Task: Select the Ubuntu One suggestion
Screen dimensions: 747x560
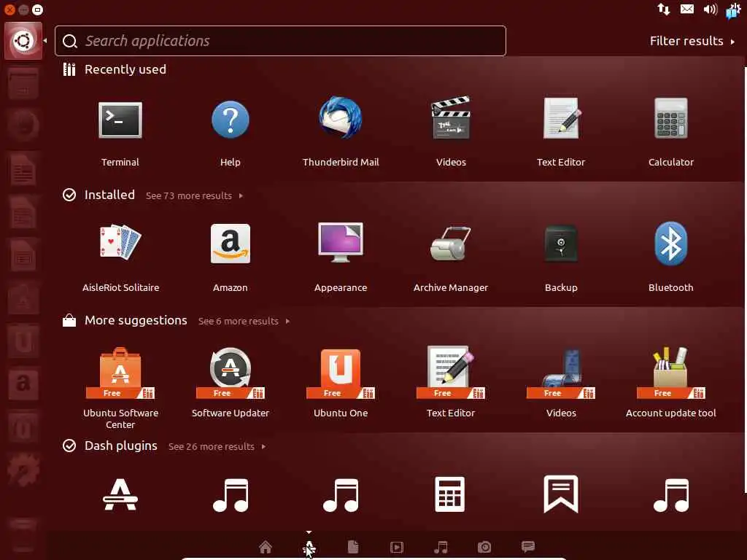Action: (341, 373)
